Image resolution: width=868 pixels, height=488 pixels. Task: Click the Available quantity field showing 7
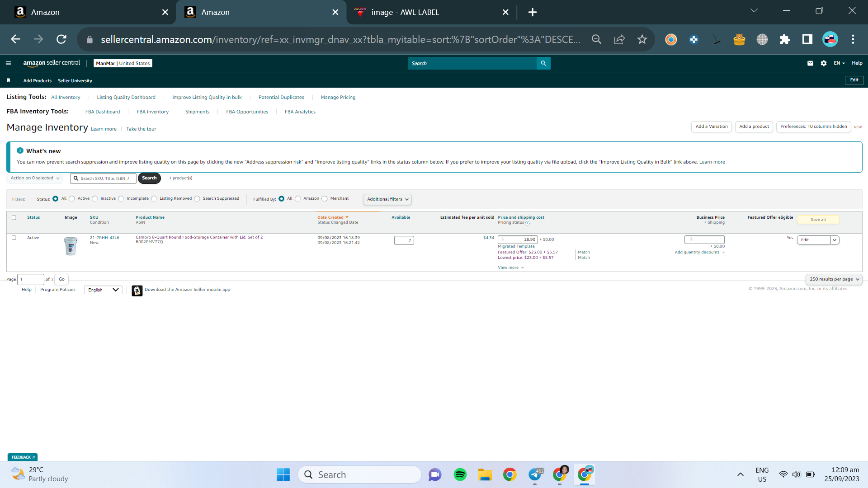coord(404,240)
